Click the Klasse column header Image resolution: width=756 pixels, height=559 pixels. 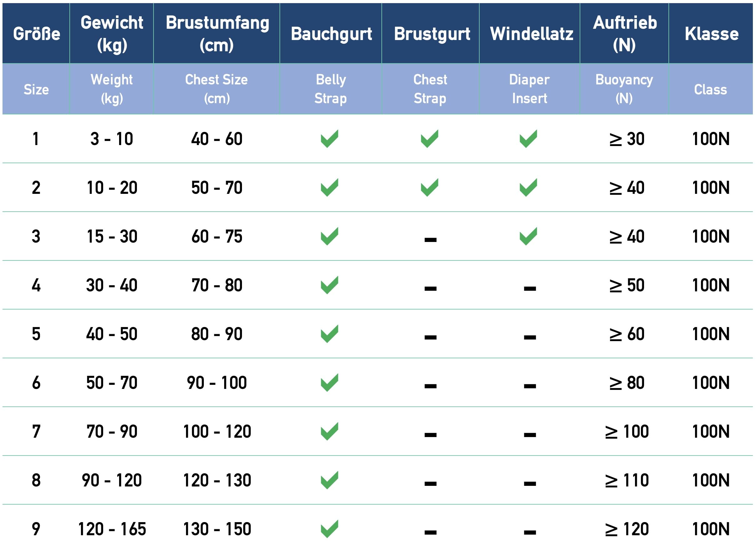[712, 33]
